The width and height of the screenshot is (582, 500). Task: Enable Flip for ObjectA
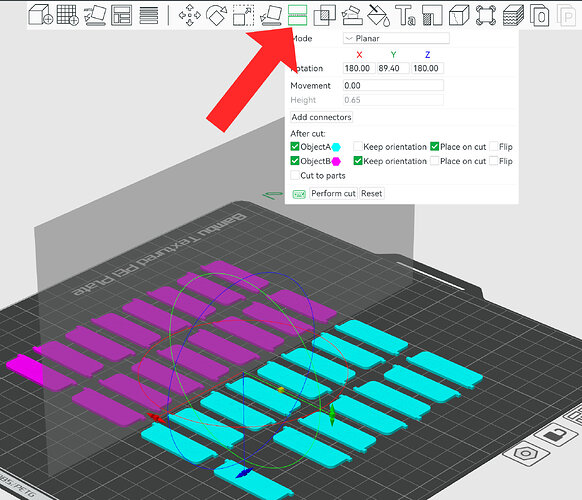(494, 146)
